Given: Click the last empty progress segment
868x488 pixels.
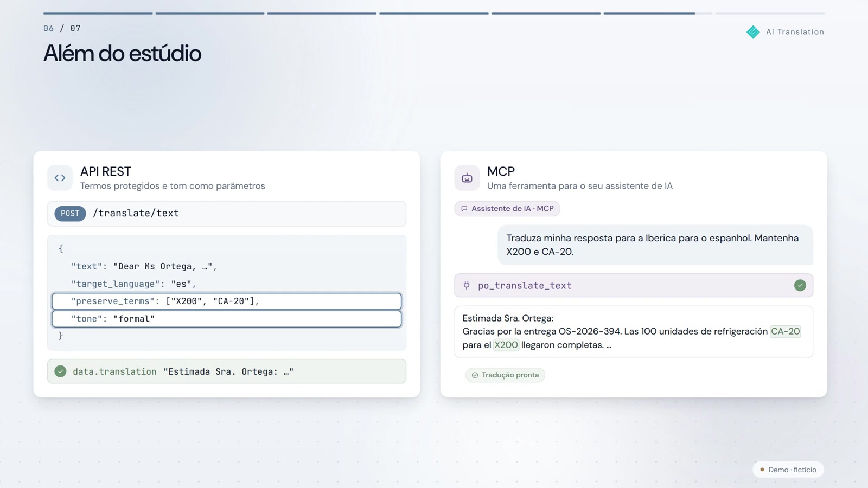Looking at the screenshot, I should pyautogui.click(x=769, y=13).
